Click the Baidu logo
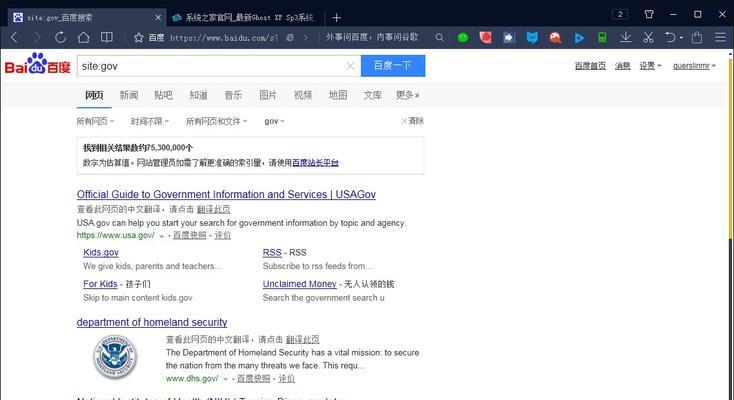Image resolution: width=734 pixels, height=400 pixels. tap(37, 64)
